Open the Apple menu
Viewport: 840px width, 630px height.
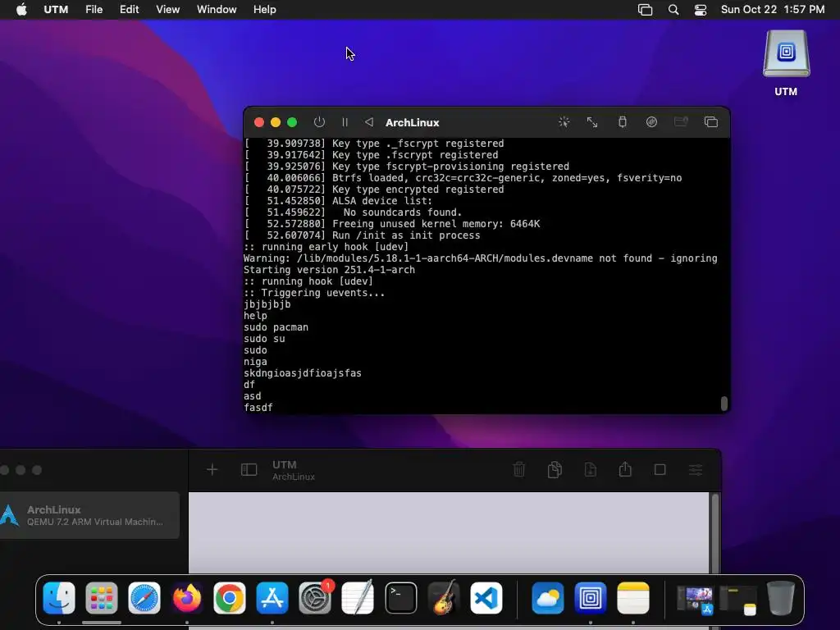[21, 10]
